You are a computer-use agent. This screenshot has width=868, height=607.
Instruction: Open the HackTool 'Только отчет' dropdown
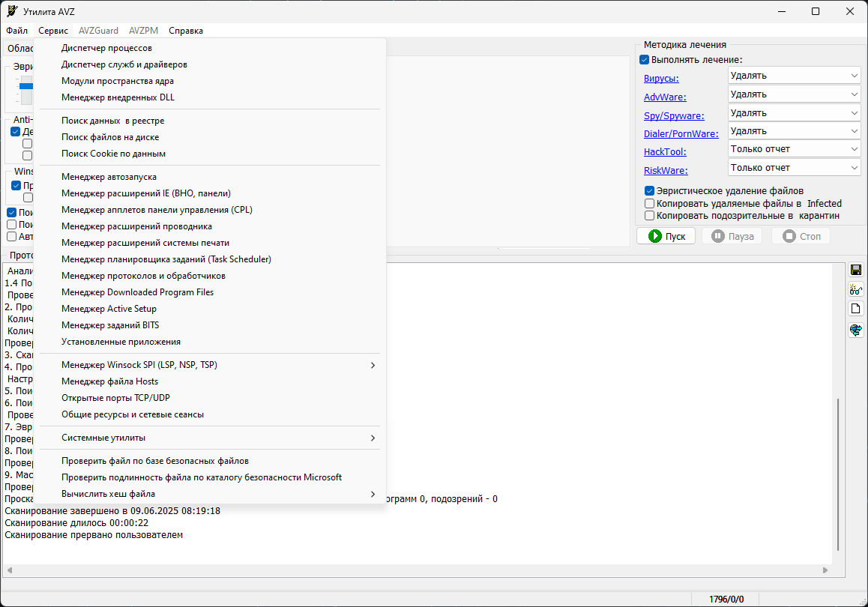click(x=795, y=149)
